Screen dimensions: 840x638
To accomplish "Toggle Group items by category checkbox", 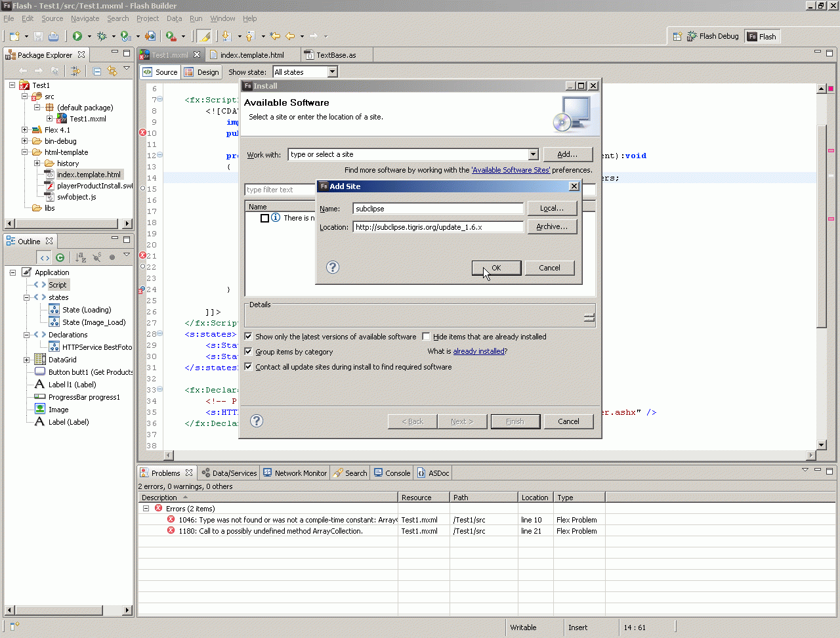I will tap(249, 352).
